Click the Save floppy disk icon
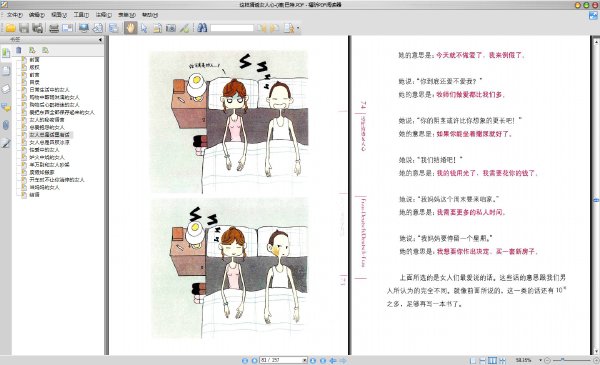Viewport: 600px width, 365px height. (x=24, y=28)
